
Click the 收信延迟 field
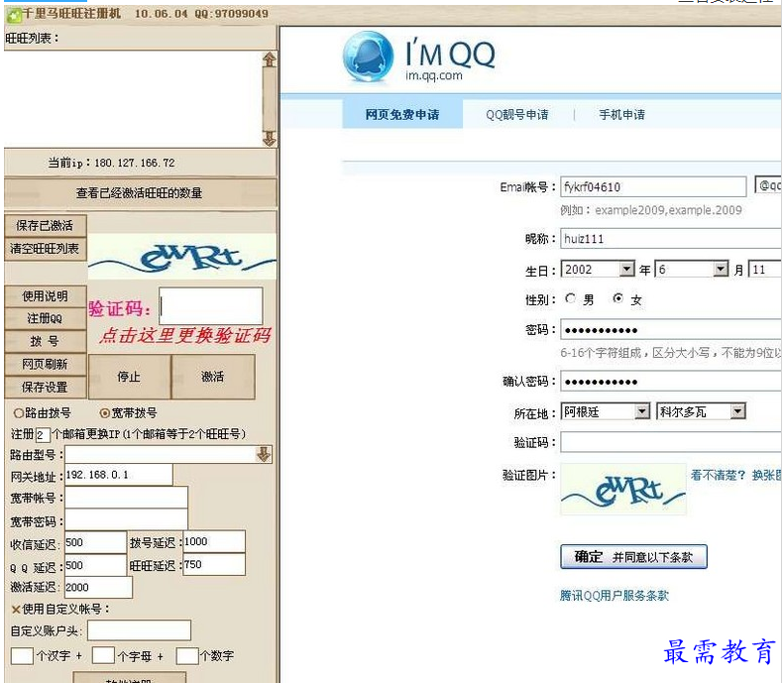click(x=95, y=542)
